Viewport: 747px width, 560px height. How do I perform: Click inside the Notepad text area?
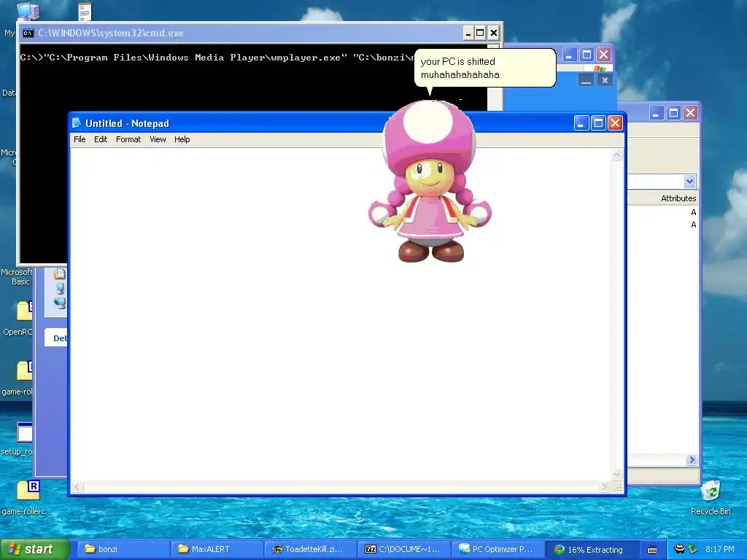[x=340, y=314]
